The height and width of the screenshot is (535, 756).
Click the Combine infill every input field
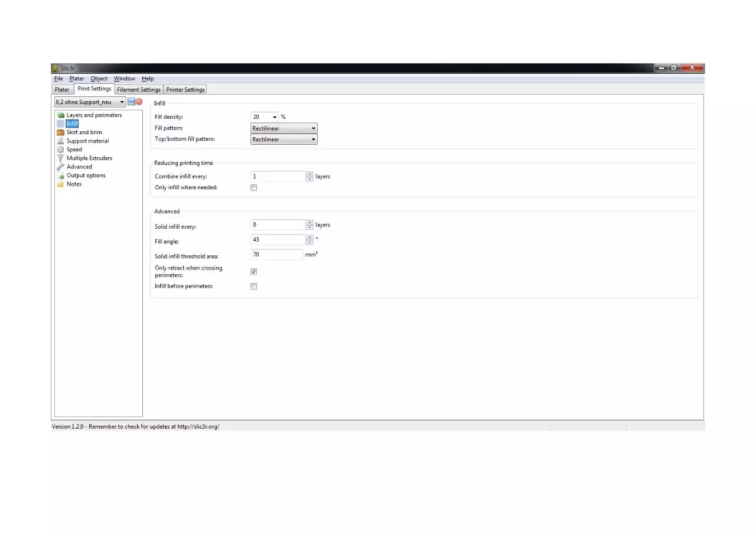278,176
